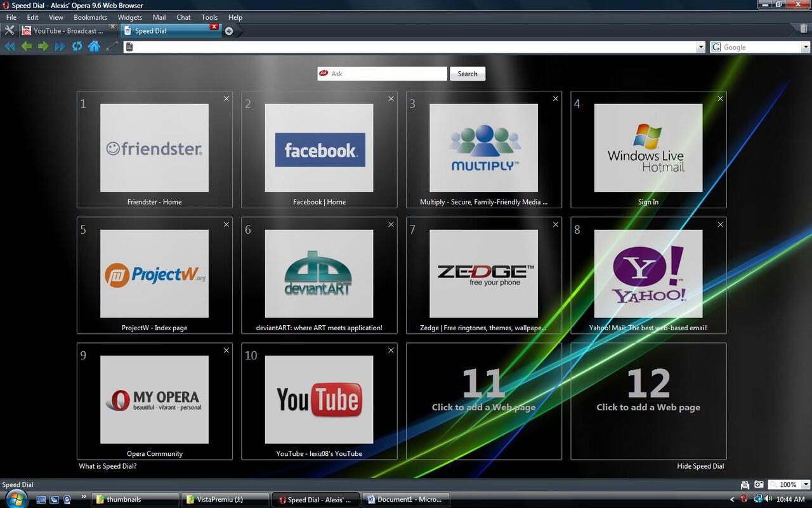Open the File menu

point(11,17)
